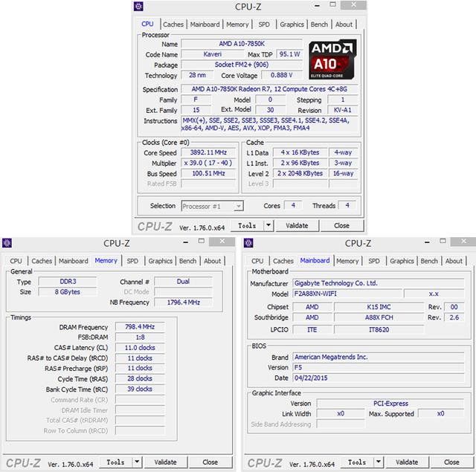Click Tools button in top CPU window
Screen dimensions: 476x472
pyautogui.click(x=247, y=225)
